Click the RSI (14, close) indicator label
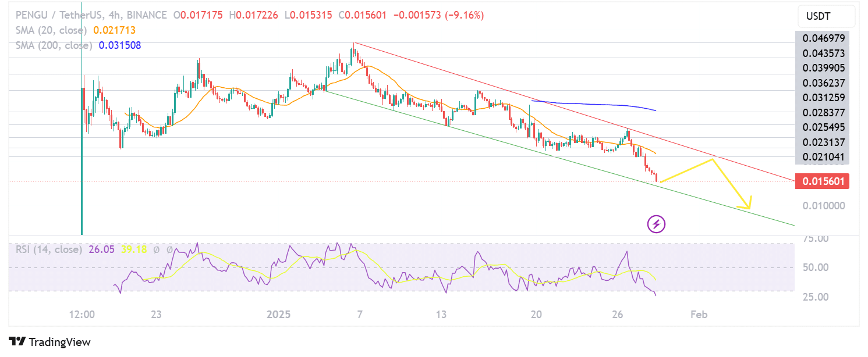 [48, 249]
